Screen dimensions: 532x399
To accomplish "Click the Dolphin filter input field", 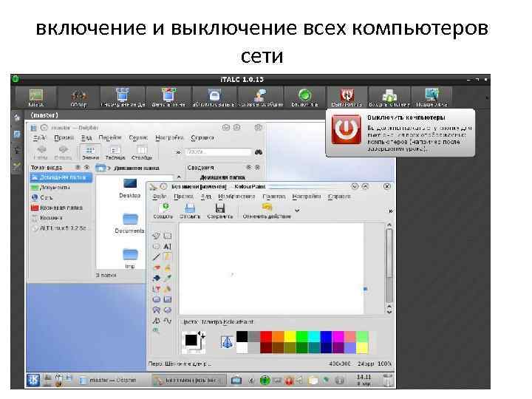I will click(x=218, y=152).
